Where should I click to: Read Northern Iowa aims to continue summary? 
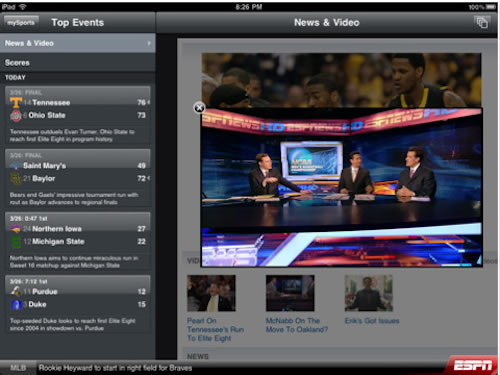74,262
